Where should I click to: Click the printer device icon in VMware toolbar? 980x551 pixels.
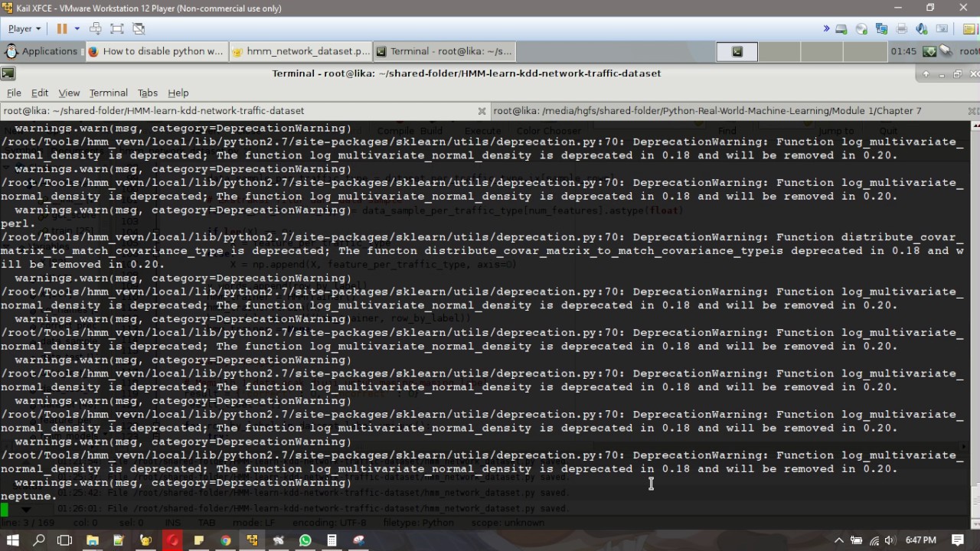901,29
